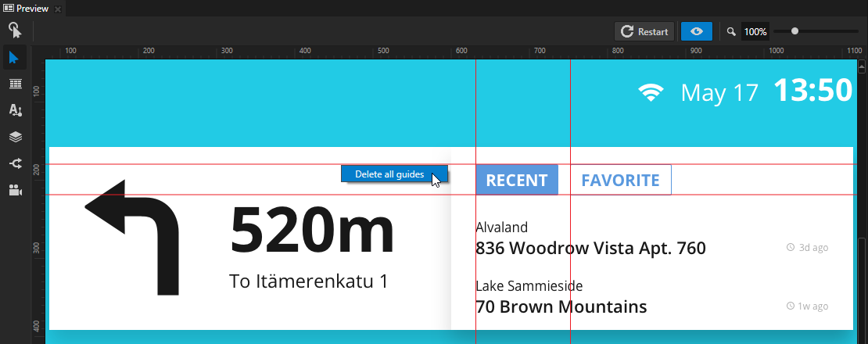868x344 pixels.
Task: Toggle the blue eye preview visibility button
Action: click(696, 31)
